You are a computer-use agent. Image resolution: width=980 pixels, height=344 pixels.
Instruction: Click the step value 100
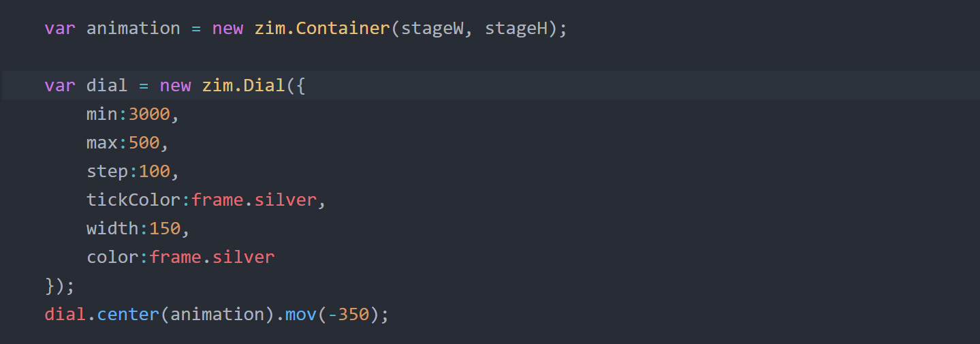[x=155, y=172]
